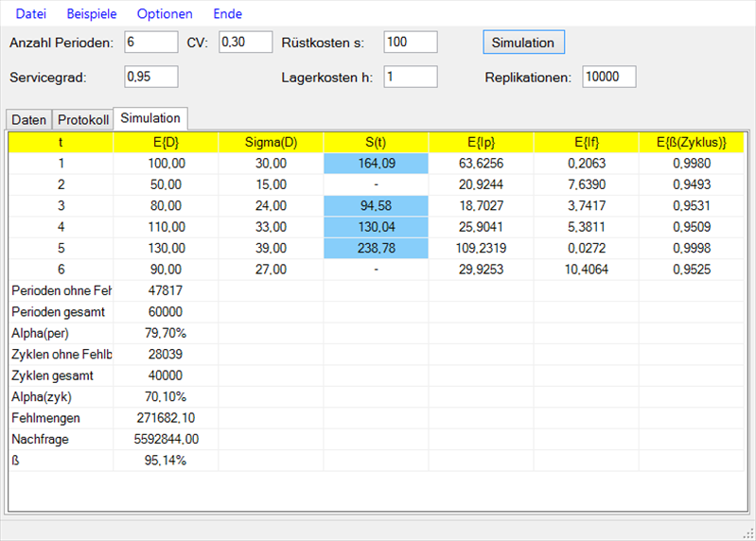Select the blue 238,78 cell
This screenshot has height=541, width=756.
click(x=376, y=248)
